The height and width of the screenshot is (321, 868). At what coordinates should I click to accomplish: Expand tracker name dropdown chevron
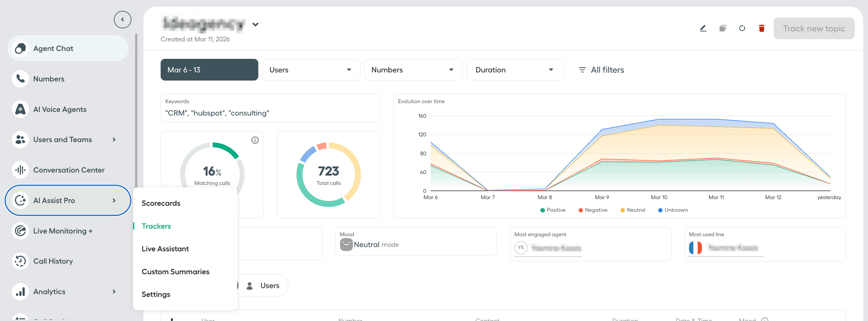pyautogui.click(x=255, y=24)
